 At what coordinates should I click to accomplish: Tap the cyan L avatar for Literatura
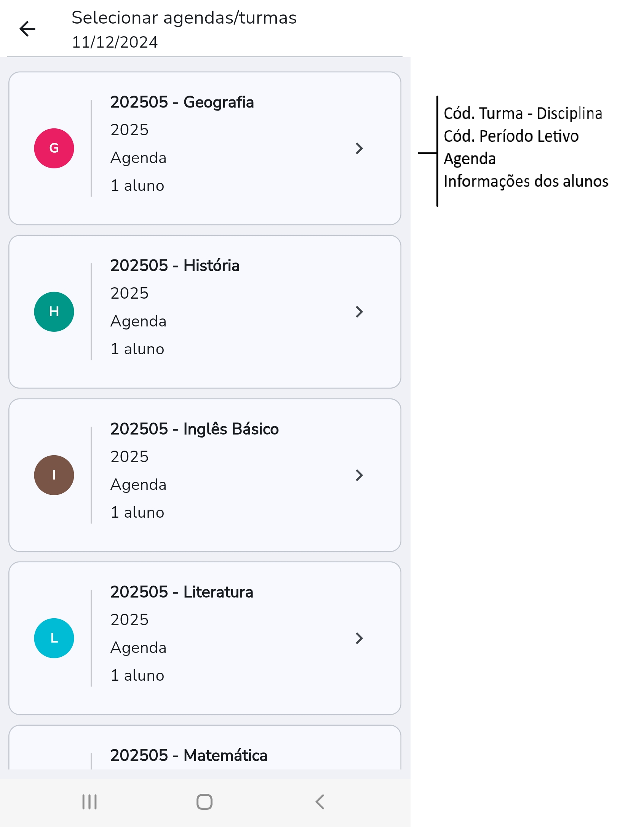coord(54,638)
